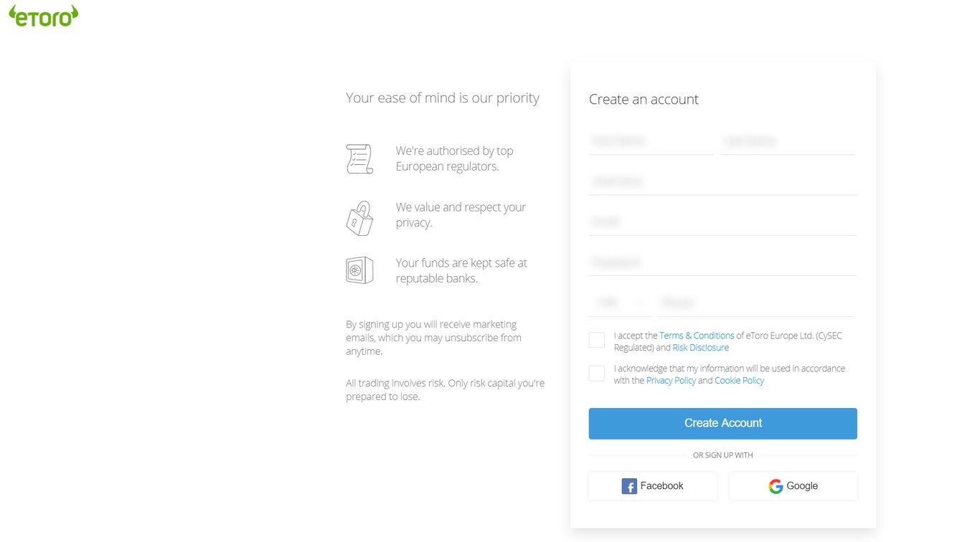
Task: Sign up with Facebook button
Action: (652, 486)
